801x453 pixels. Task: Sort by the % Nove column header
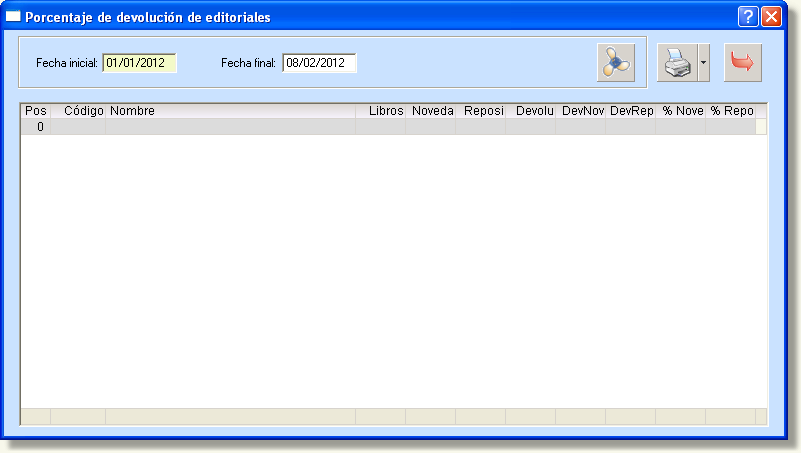681,111
